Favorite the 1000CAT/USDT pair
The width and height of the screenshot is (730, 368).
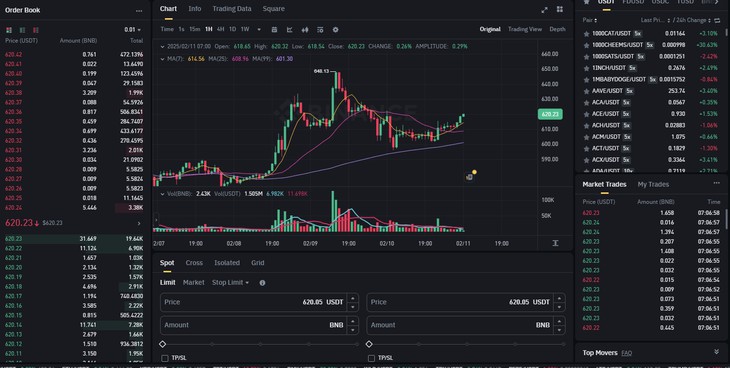pyautogui.click(x=586, y=34)
